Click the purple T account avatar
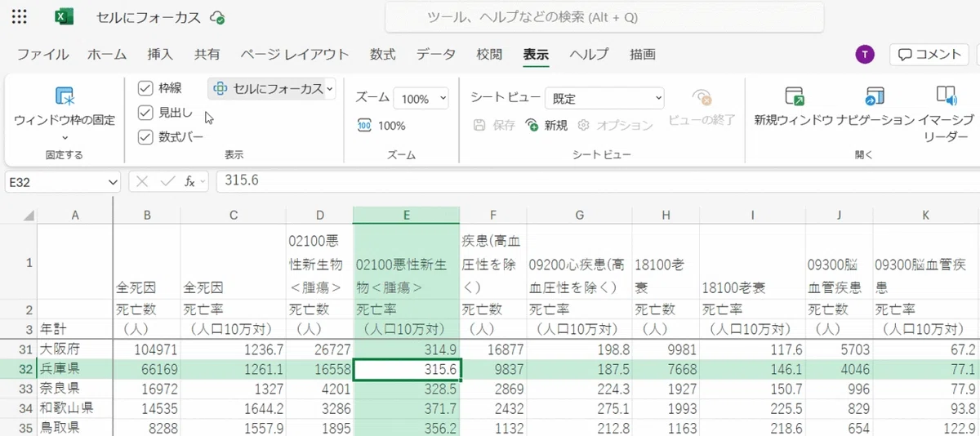Image resolution: width=980 pixels, height=436 pixels. [x=864, y=55]
